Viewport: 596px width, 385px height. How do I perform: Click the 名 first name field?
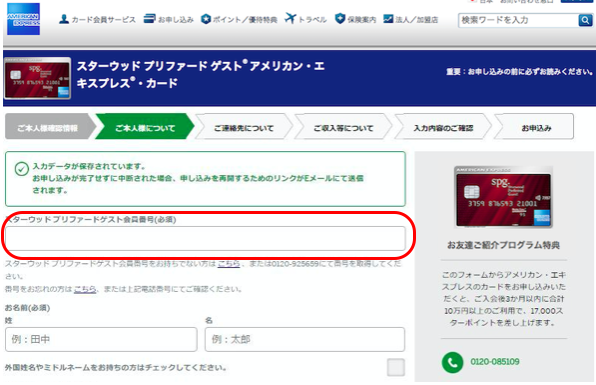pos(305,339)
